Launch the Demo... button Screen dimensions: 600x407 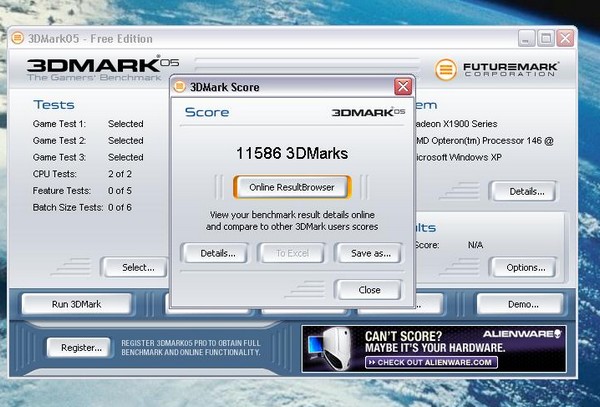coord(522,304)
